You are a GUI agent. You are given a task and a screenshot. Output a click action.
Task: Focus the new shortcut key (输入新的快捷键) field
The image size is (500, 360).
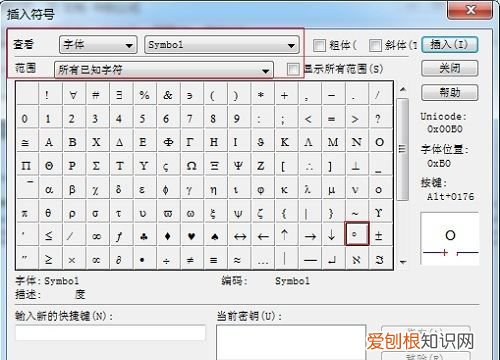110,332
